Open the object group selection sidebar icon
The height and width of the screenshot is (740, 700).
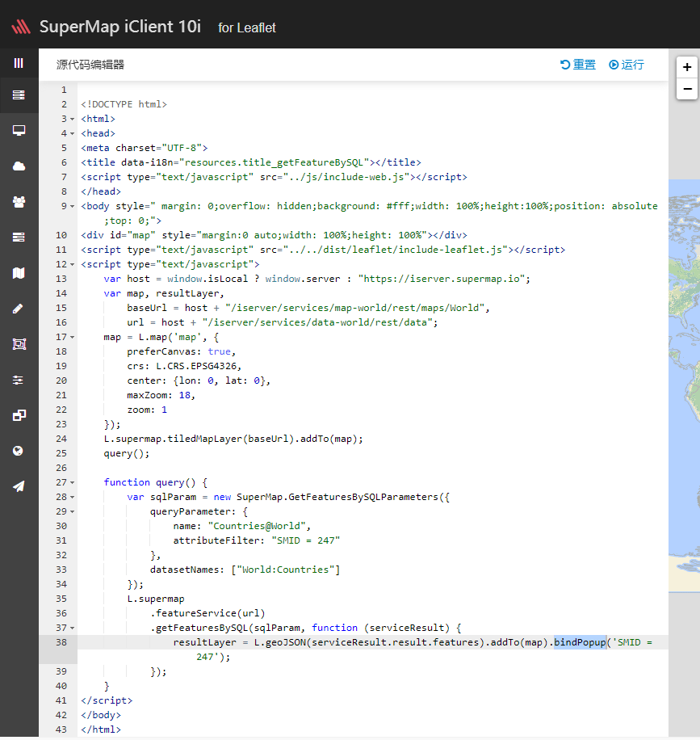pos(19,344)
